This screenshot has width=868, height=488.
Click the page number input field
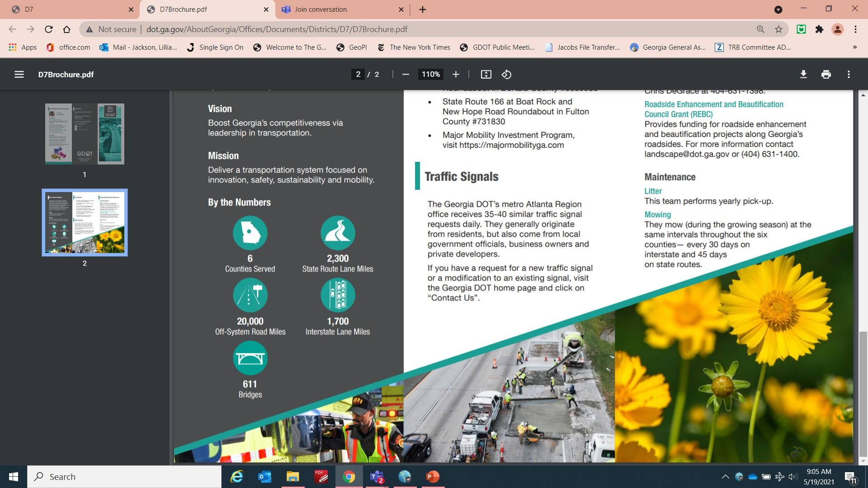(358, 75)
